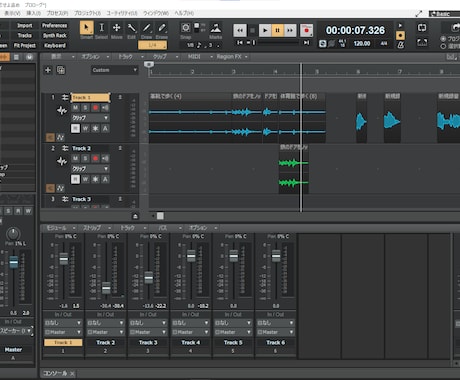Click the Tracks button

[25, 35]
